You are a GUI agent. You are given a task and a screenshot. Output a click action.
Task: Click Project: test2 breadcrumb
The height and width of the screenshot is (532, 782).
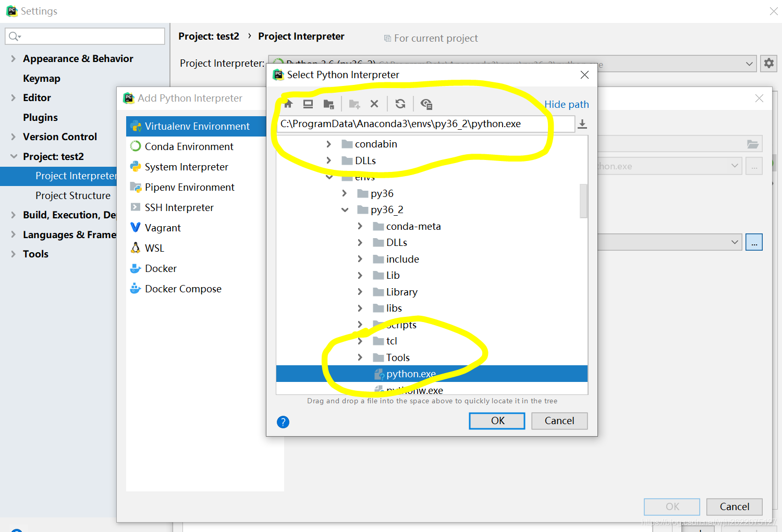point(209,36)
